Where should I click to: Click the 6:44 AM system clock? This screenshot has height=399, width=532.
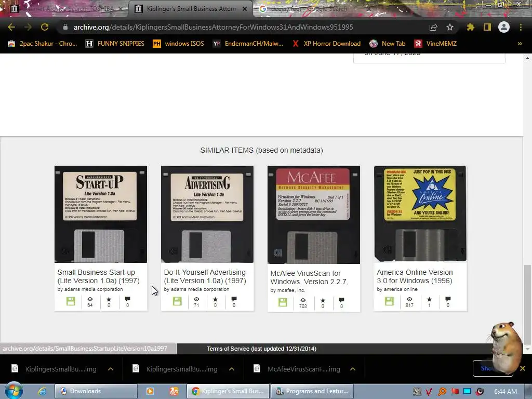point(506,392)
